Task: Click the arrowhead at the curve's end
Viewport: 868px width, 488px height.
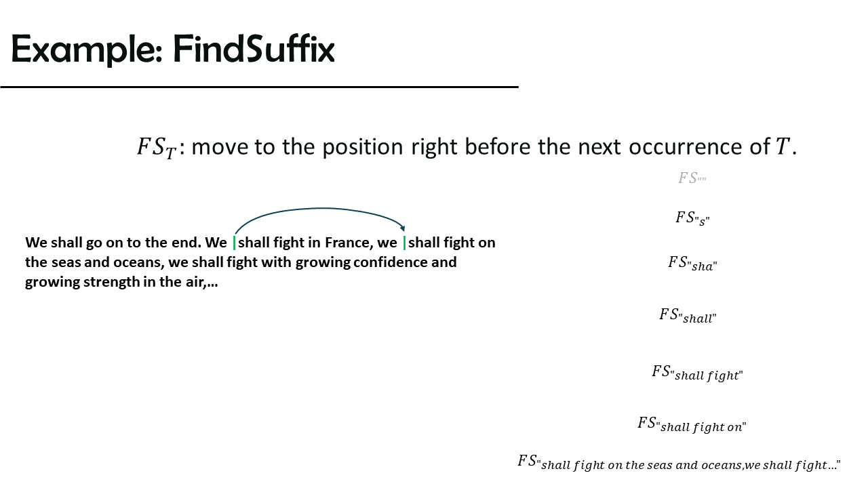Action: (403, 229)
